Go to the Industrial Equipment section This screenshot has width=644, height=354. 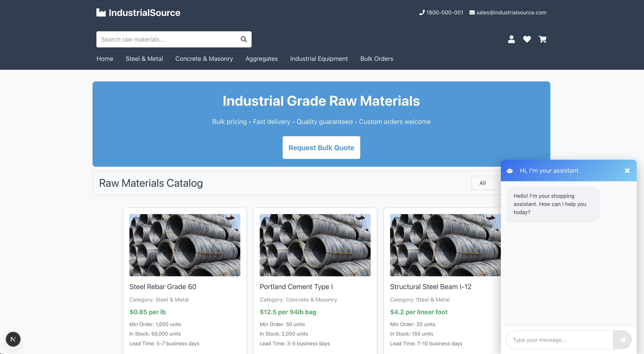click(319, 59)
